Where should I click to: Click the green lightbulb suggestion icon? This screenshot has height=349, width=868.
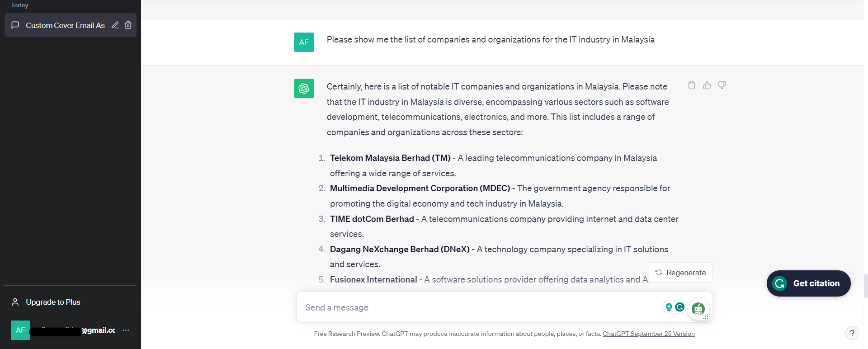click(x=669, y=307)
